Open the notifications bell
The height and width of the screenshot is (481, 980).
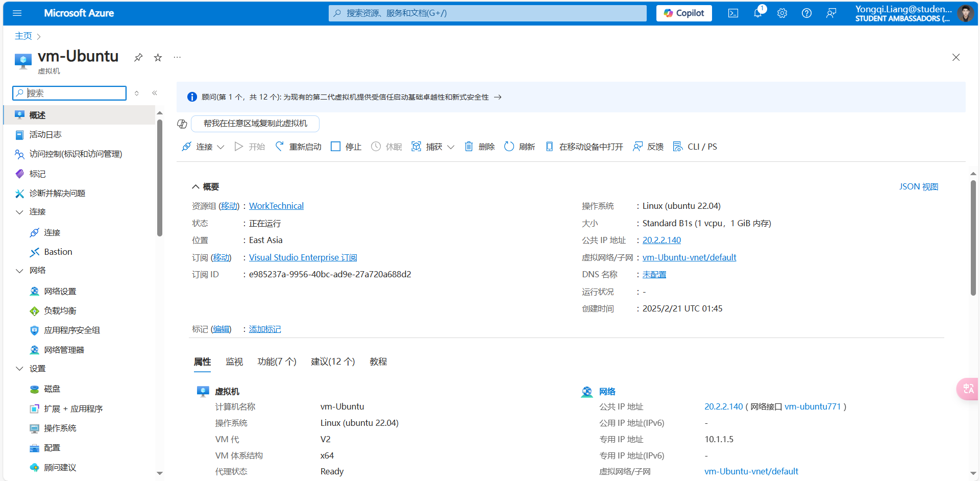758,13
